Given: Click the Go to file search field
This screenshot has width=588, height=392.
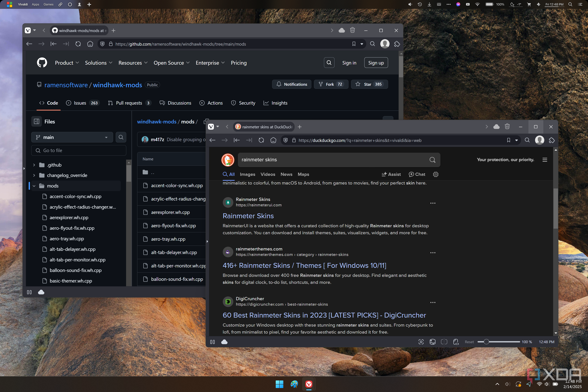Looking at the screenshot, I should [79, 150].
